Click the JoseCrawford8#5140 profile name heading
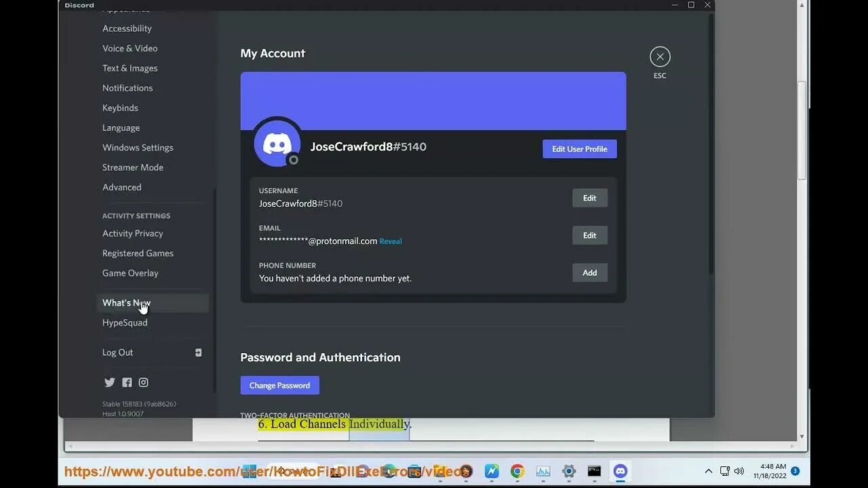 [x=368, y=146]
